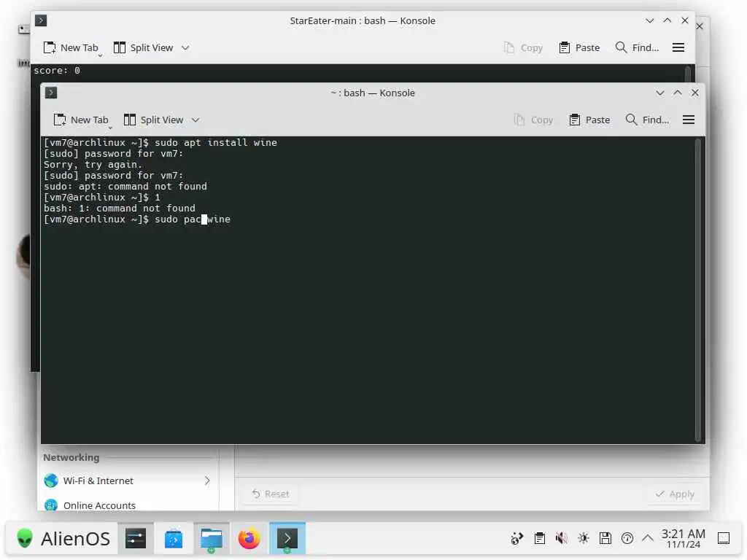747x560 pixels.
Task: Click 'Sorry, try again.' line in terminal
Action: [x=93, y=165]
